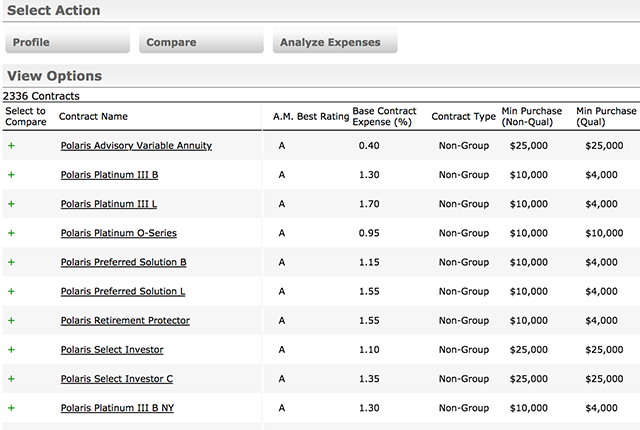The width and height of the screenshot is (640, 430).
Task: Click the plus icon for Polaris Advisory Variable Annuity
Action: coord(12,146)
